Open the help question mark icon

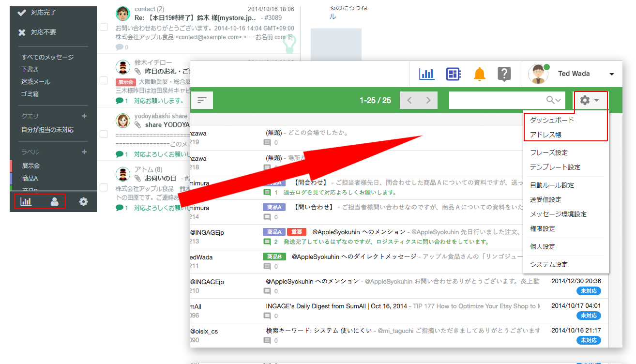504,74
